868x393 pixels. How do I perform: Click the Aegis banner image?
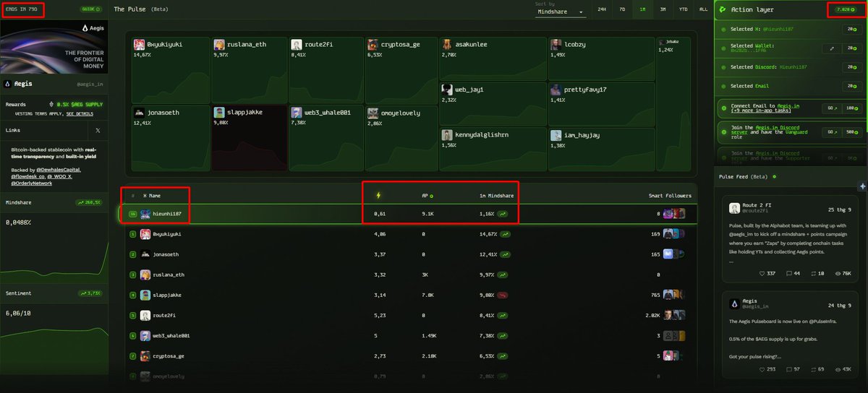click(x=54, y=46)
